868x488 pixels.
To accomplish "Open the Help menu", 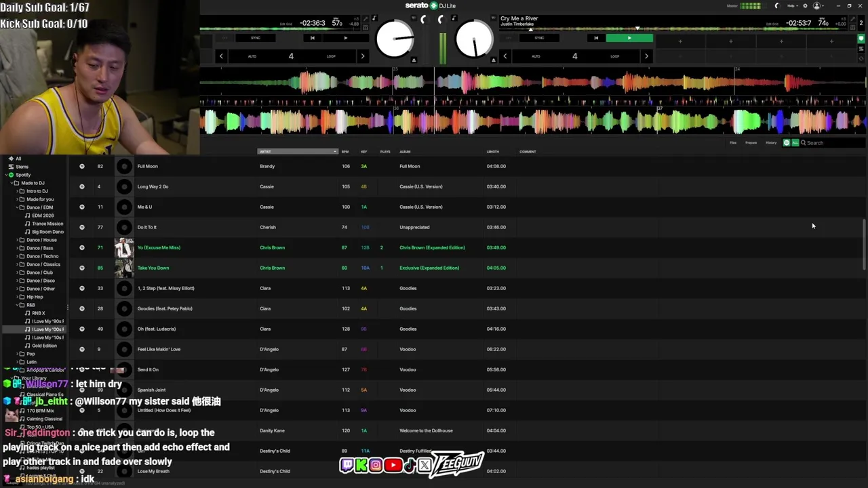I will [x=791, y=5].
